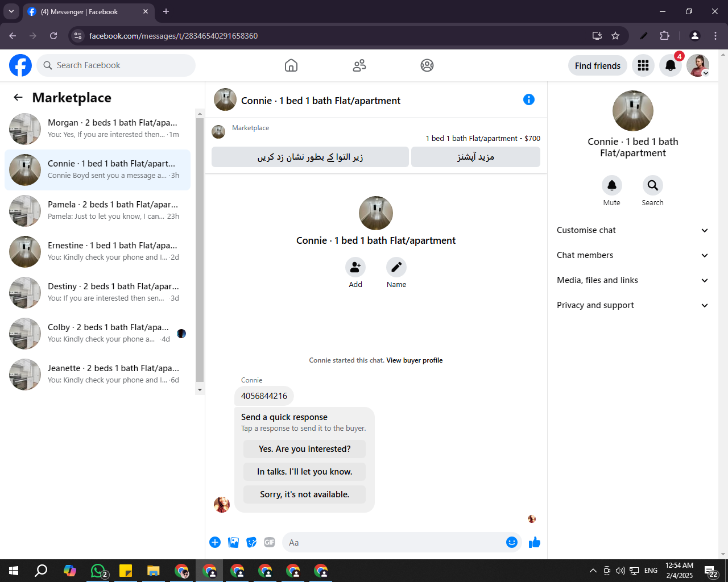
Task: Open Colby 2 beds conversation
Action: point(97,334)
